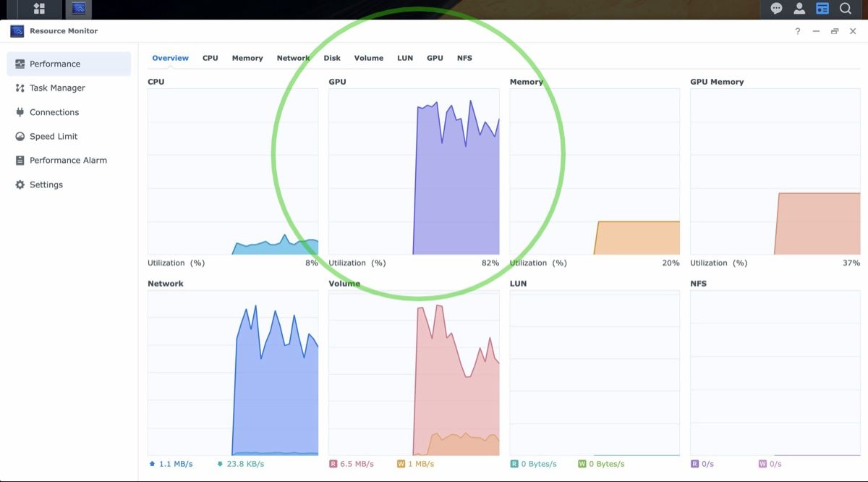The height and width of the screenshot is (482, 868).
Task: Switch to the Overview tab
Action: click(170, 58)
